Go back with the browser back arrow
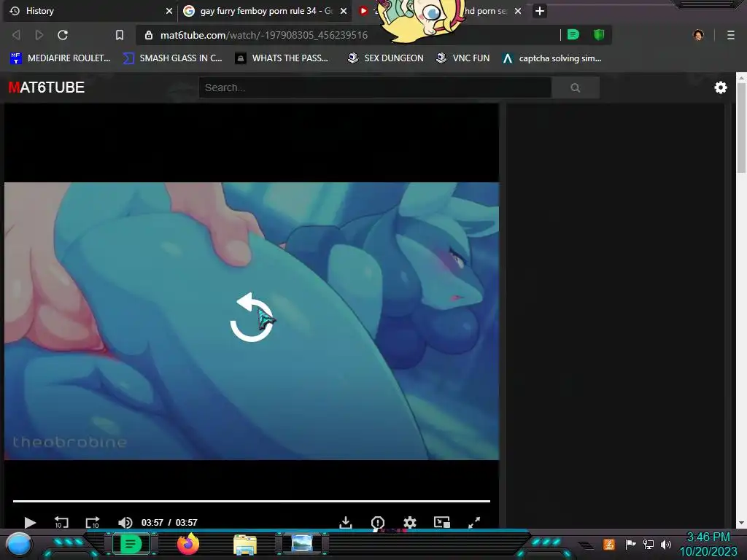This screenshot has height=560, width=747. [16, 35]
